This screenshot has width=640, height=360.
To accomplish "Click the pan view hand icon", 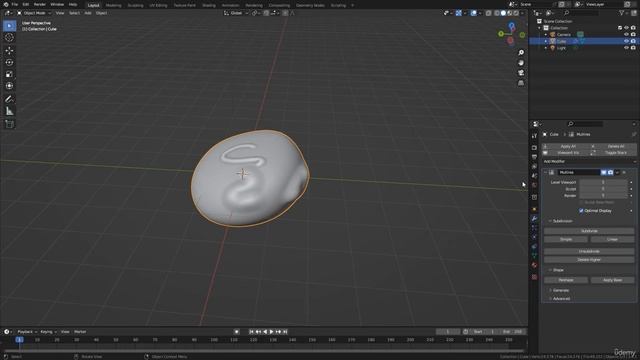I will tap(521, 63).
